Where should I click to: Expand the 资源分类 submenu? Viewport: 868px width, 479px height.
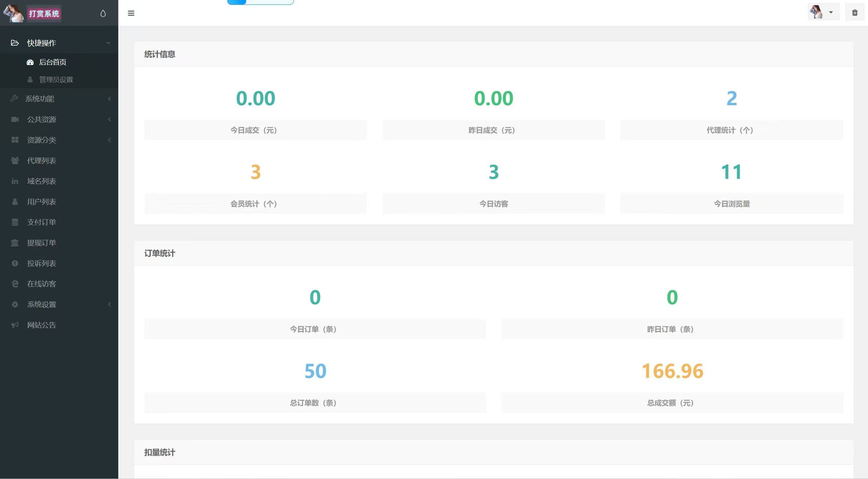point(109,140)
